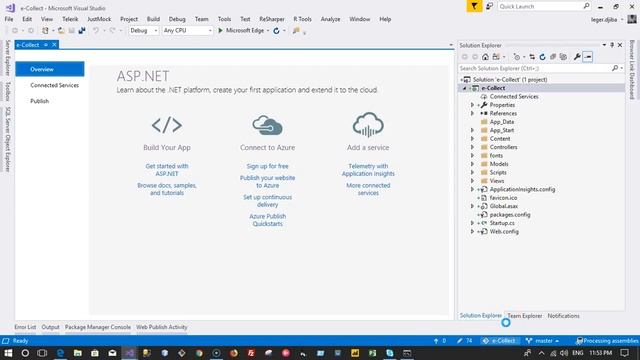Viewport: 640px width, 360px height.
Task: Click Pending Changes Filter clock icon
Action: click(x=517, y=57)
